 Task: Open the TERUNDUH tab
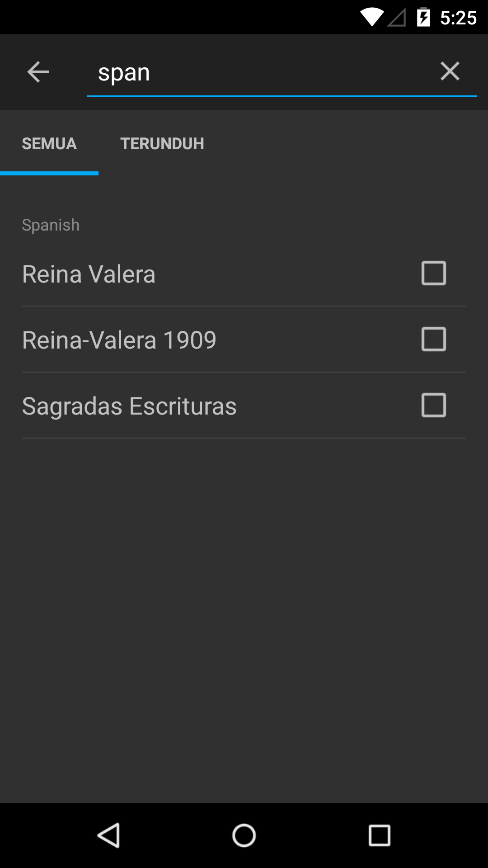tap(162, 144)
